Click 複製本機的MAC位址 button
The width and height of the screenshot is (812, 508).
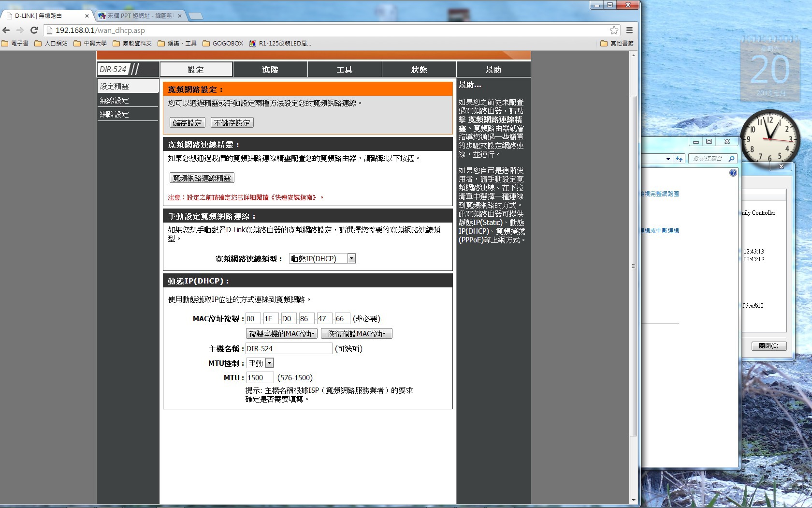pos(282,334)
